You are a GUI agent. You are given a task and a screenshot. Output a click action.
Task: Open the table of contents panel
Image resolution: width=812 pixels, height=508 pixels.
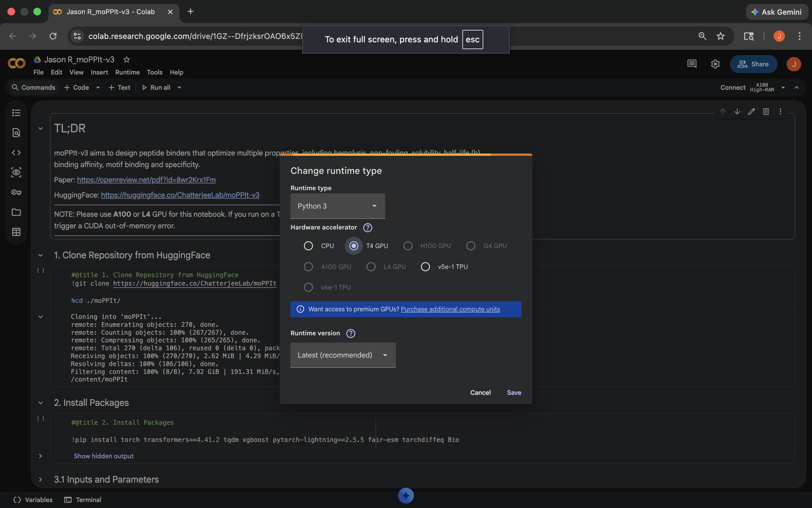tap(16, 113)
